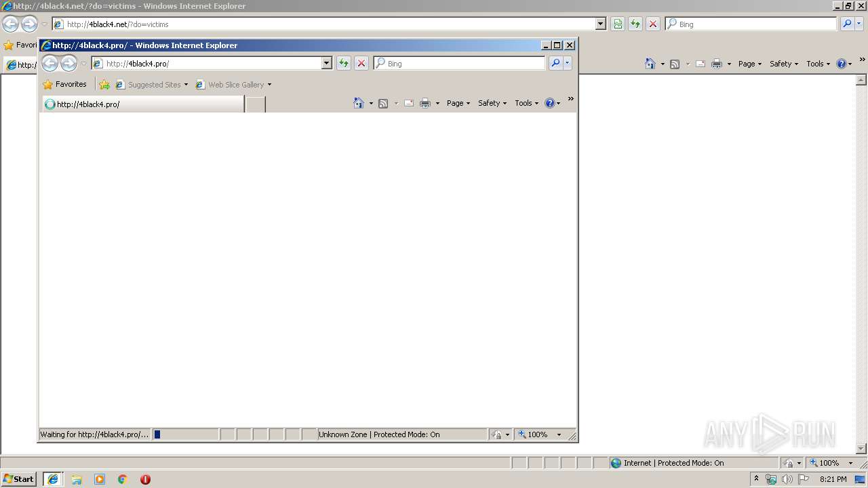Click search magnifier in background window
This screenshot has height=488, width=868.
coord(847,24)
